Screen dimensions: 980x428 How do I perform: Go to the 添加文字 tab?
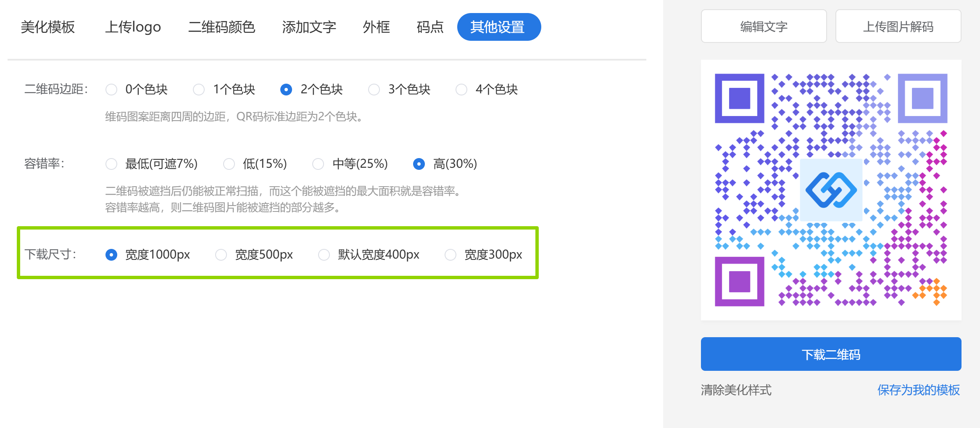tap(309, 27)
